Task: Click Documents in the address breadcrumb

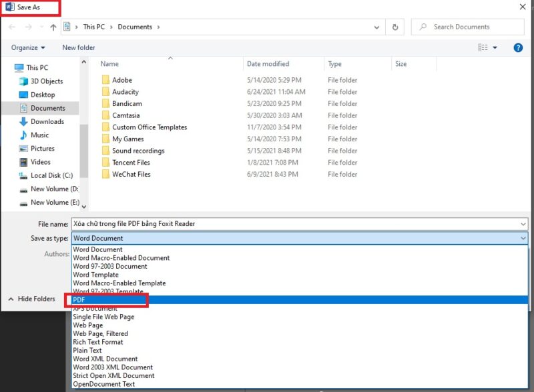Action: pyautogui.click(x=135, y=27)
